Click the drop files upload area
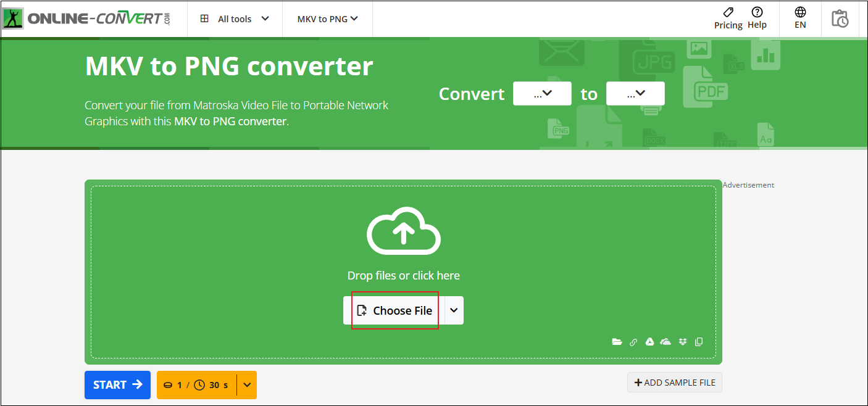Viewport: 868px width, 406px height. 404,247
